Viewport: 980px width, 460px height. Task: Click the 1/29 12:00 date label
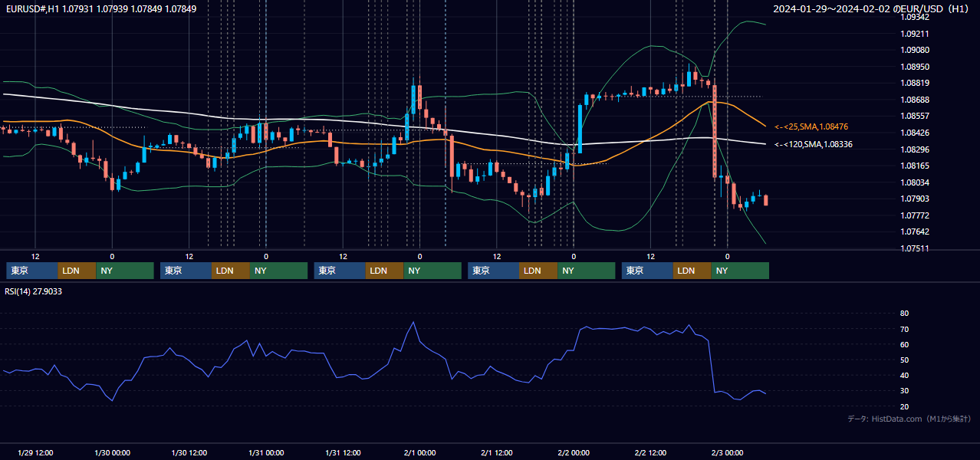click(x=35, y=453)
